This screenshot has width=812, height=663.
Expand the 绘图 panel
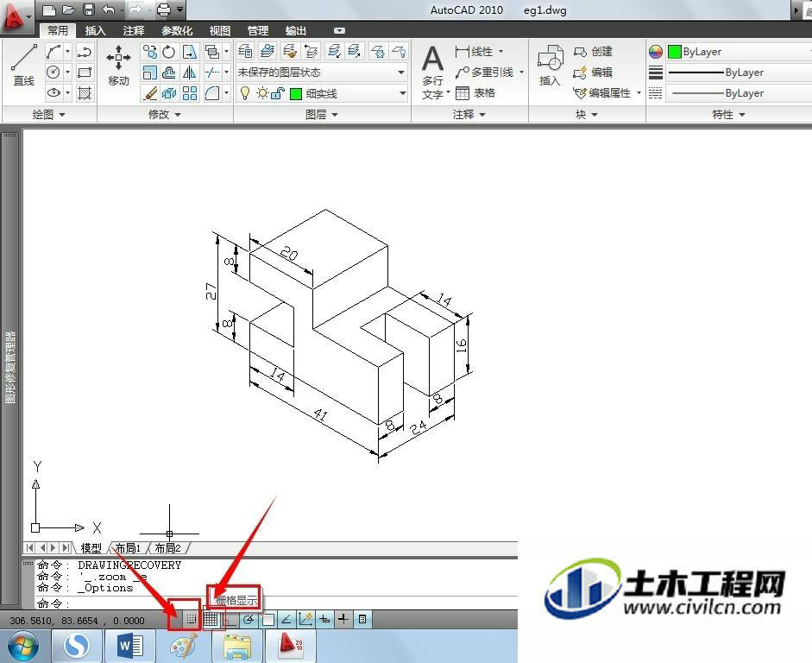click(49, 115)
